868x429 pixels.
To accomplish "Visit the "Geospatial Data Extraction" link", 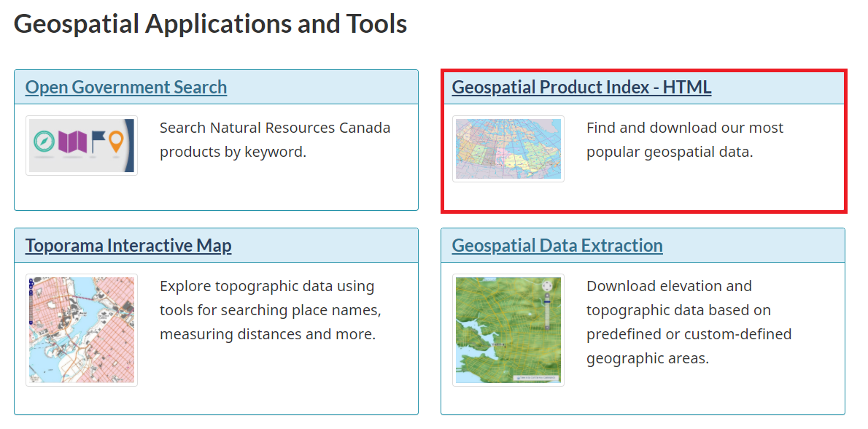I will pos(555,245).
